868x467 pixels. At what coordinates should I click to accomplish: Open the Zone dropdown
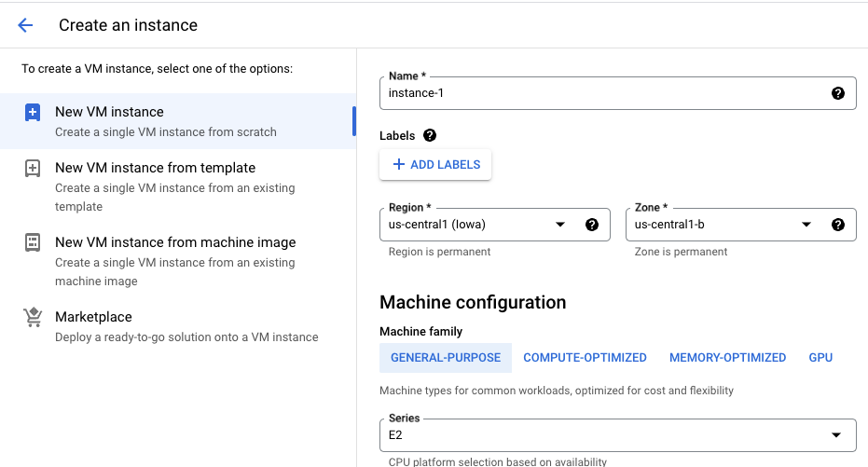click(806, 225)
